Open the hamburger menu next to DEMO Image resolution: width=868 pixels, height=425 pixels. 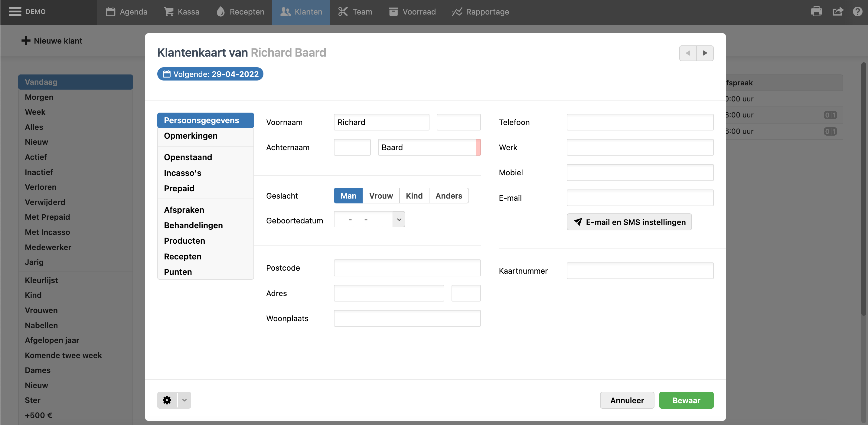click(15, 12)
